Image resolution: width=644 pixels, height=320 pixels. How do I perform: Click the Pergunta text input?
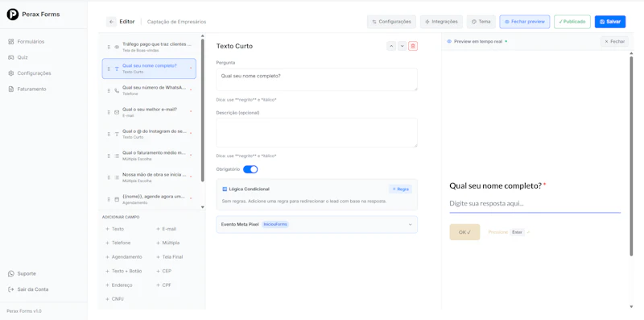tap(316, 79)
